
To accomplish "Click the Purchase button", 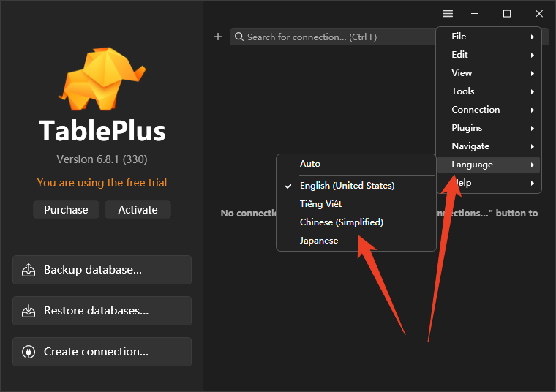I will pos(66,210).
